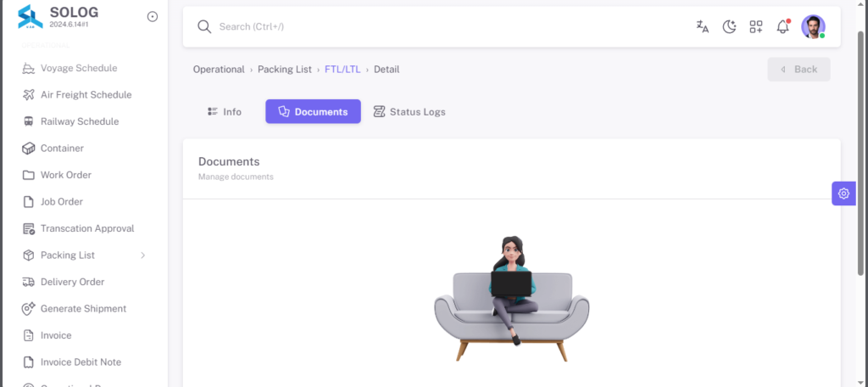
Task: Open the shortcuts grid icon
Action: point(756,26)
